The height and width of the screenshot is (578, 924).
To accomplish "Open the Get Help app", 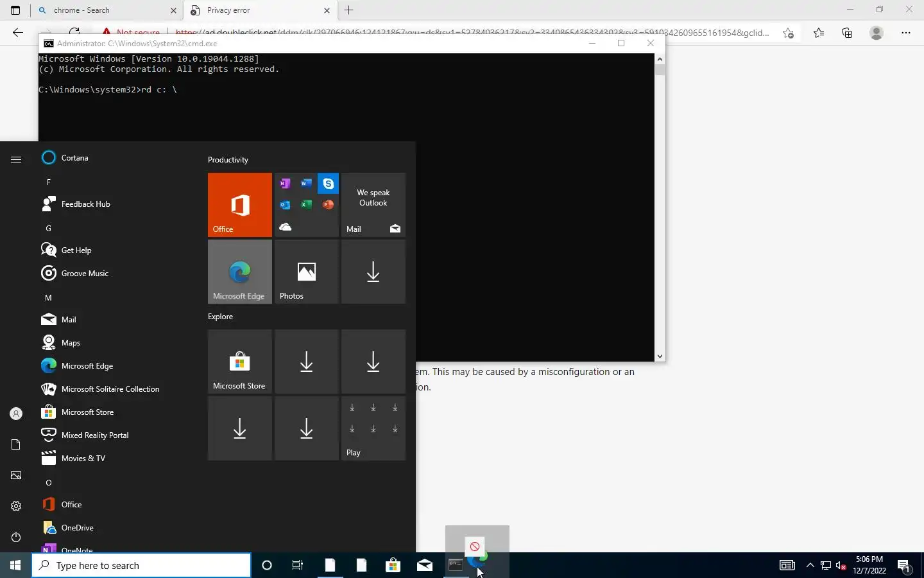I will 114,250.
